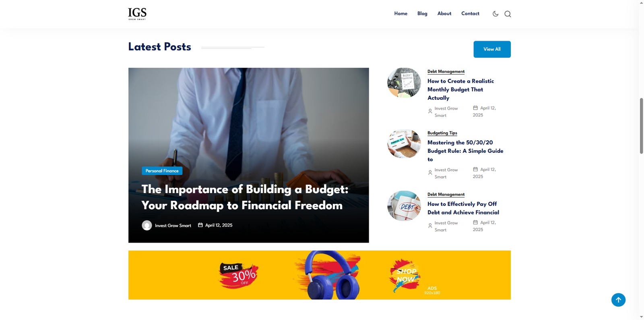Go to the Blog page
This screenshot has width=644, height=320.
coord(422,14)
